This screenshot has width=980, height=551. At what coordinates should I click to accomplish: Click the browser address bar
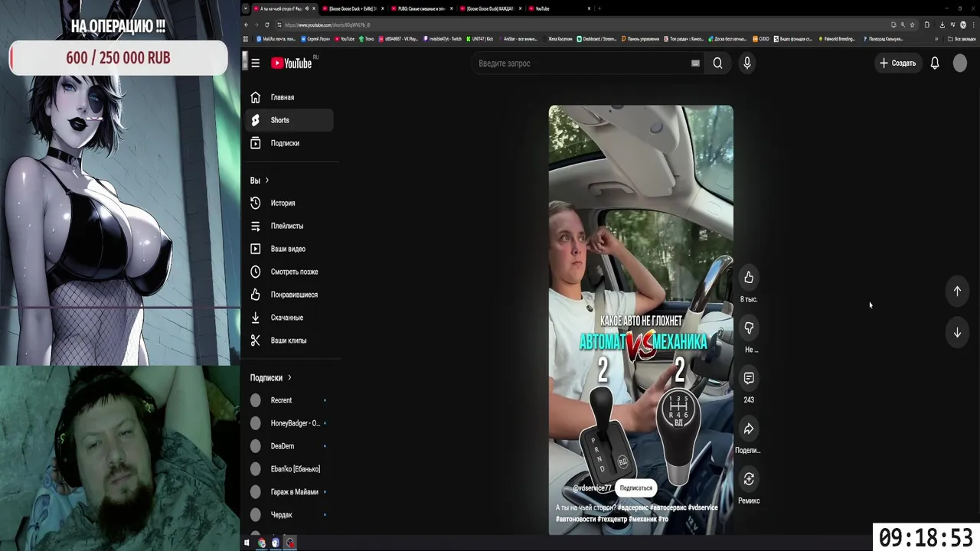click(582, 24)
